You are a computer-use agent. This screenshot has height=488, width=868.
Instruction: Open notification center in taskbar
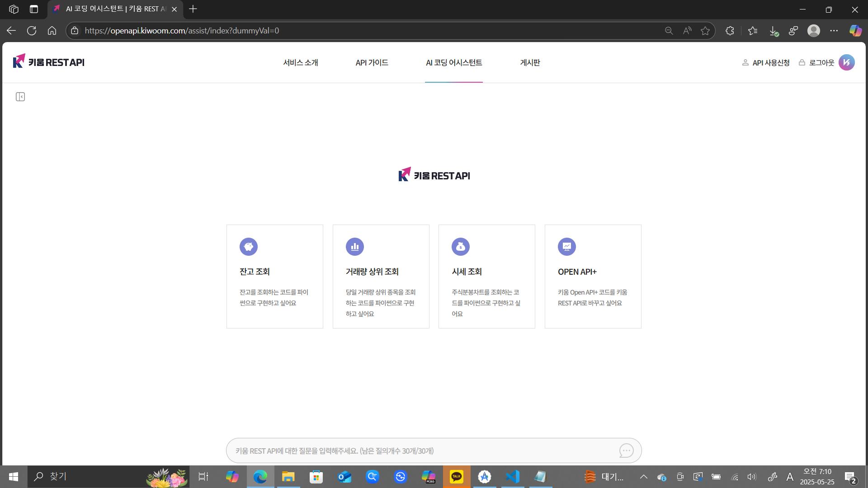pos(850,477)
